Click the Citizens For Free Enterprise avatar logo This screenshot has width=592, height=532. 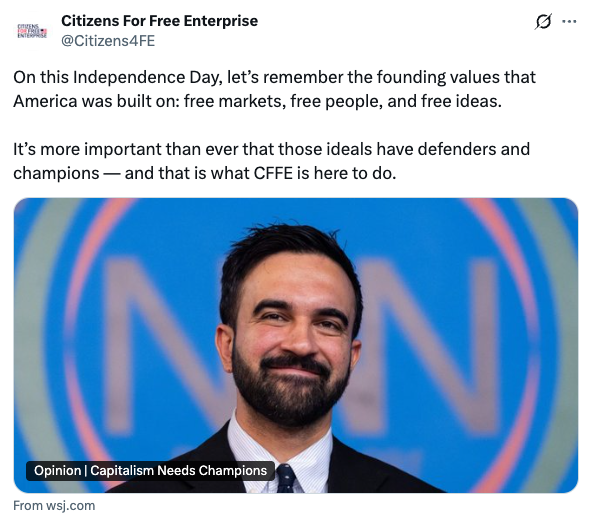pyautogui.click(x=32, y=31)
